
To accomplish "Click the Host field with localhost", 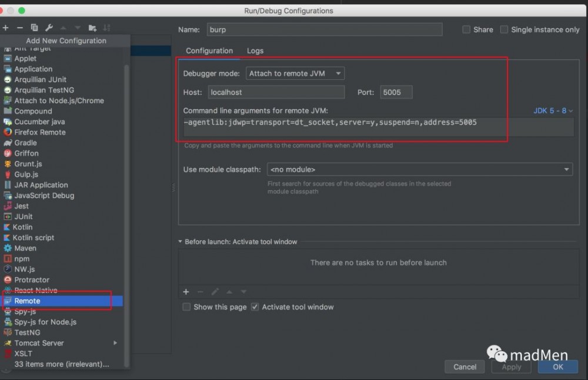I will (276, 92).
